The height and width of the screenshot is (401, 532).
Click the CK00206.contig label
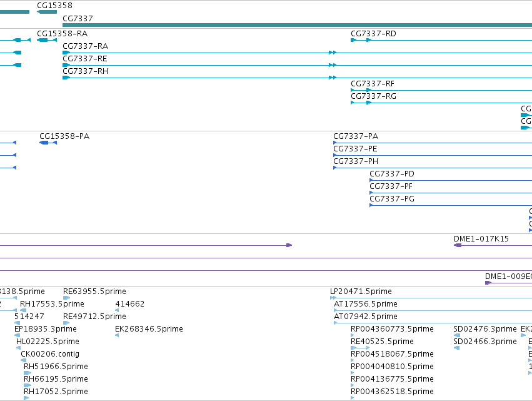(50, 354)
